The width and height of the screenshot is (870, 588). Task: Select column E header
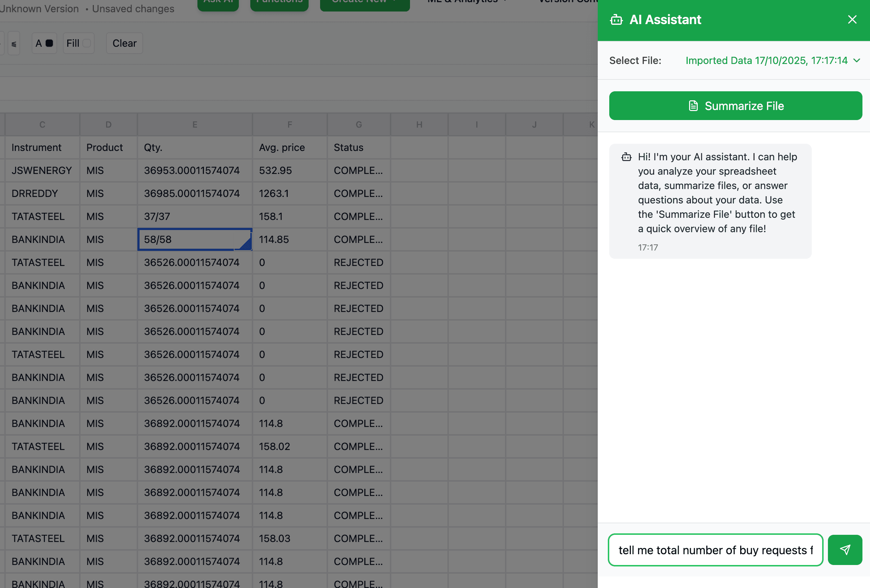195,125
